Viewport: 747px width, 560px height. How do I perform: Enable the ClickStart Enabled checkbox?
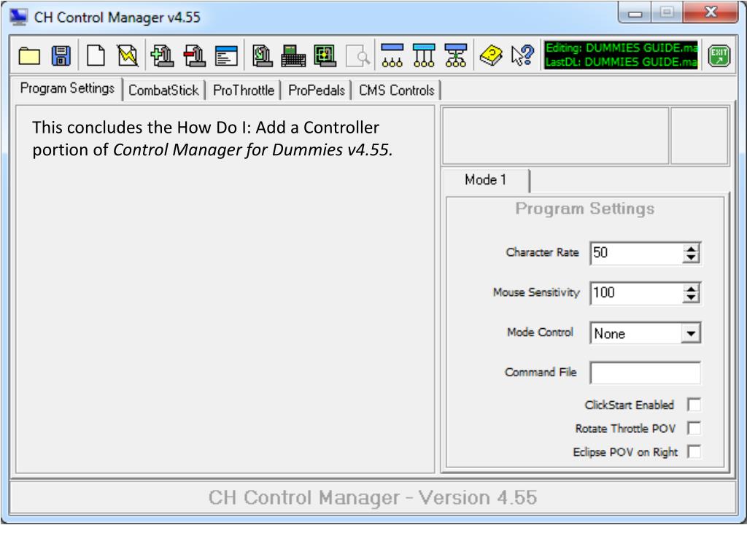pos(694,405)
